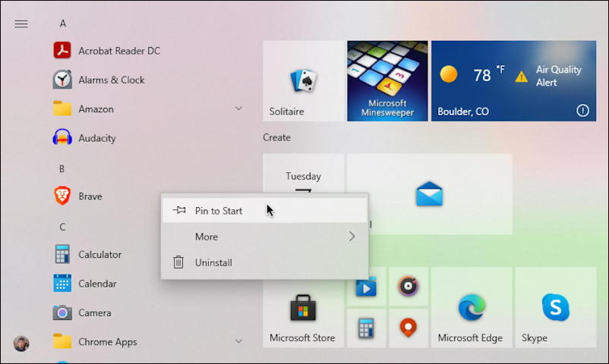Click the Uninstall trash can icon
This screenshot has width=609, height=364.
pyautogui.click(x=178, y=262)
